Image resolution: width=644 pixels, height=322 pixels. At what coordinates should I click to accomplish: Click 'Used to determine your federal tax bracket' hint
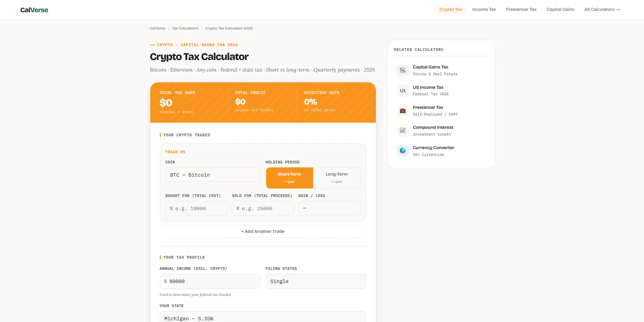(195, 295)
